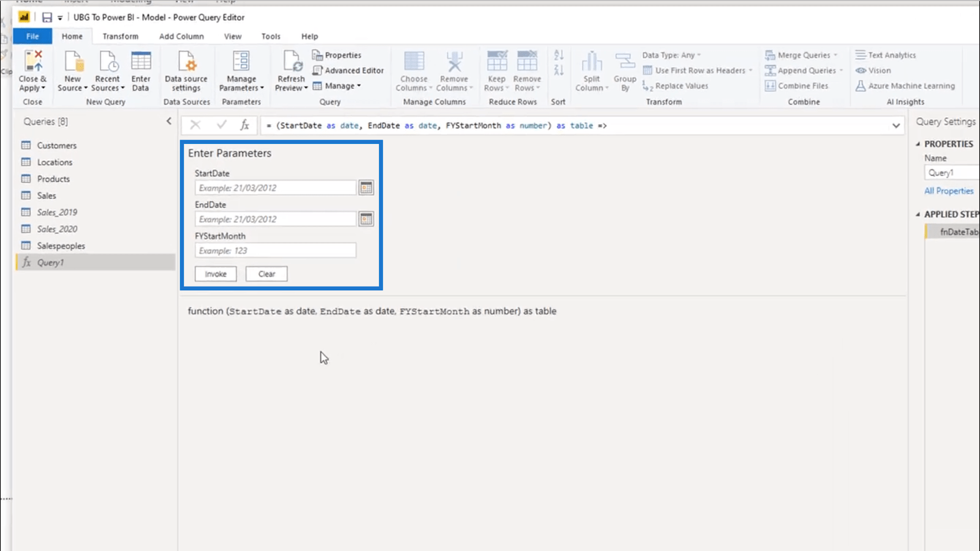Sort descending with the Z-A icon
Image resolution: width=980 pixels, height=551 pixels.
coord(559,70)
